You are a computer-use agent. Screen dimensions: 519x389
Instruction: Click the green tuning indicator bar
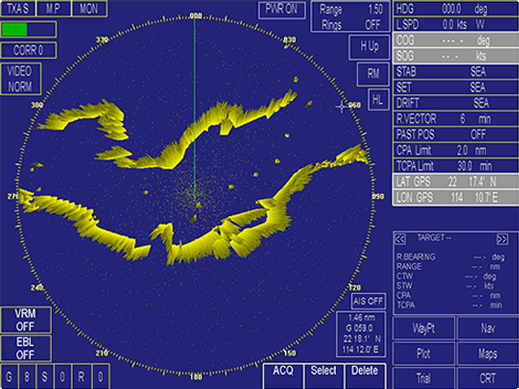point(14,30)
